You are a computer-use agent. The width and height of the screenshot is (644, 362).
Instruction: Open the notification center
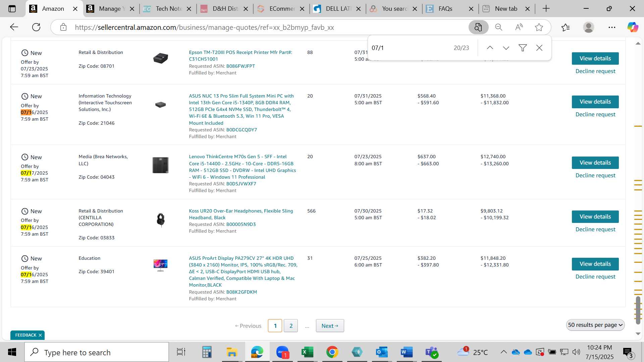click(x=628, y=352)
